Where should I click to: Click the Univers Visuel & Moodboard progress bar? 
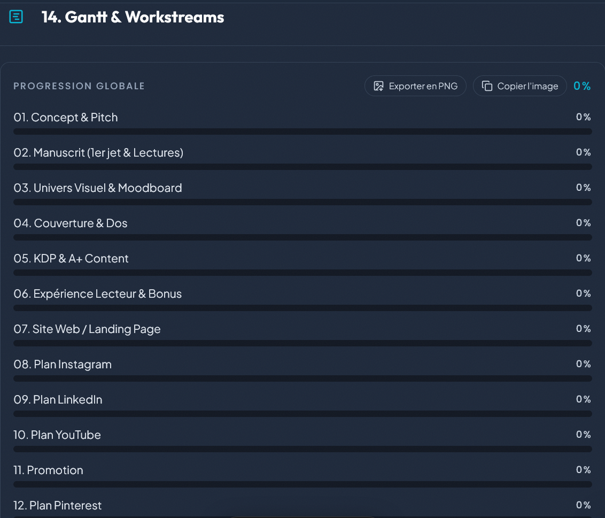302,202
